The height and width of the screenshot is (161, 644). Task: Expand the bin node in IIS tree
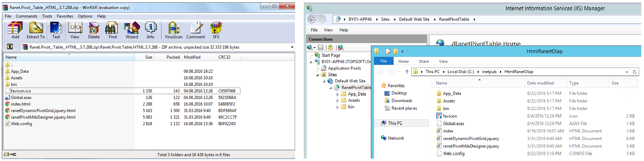pos(337,107)
